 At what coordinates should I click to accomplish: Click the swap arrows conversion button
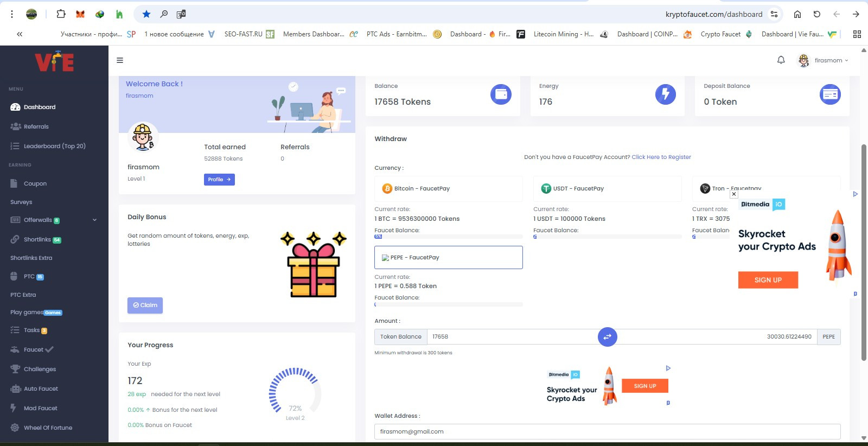[608, 337]
